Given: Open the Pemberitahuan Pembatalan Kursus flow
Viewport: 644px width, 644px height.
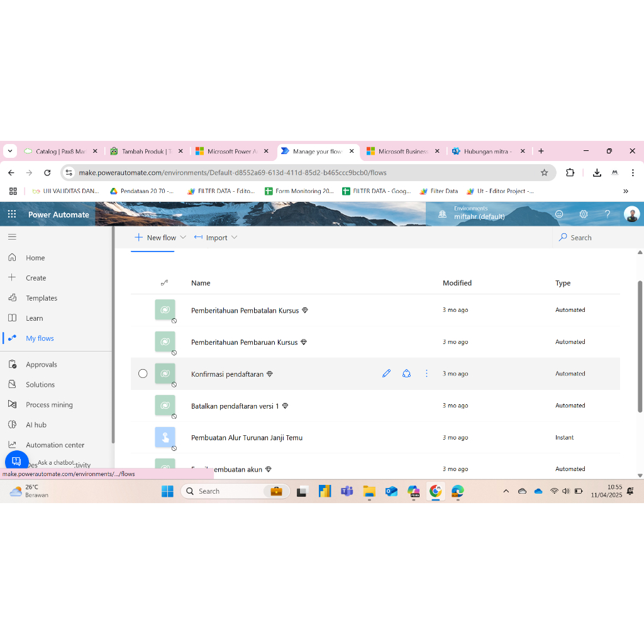Looking at the screenshot, I should [x=245, y=311].
